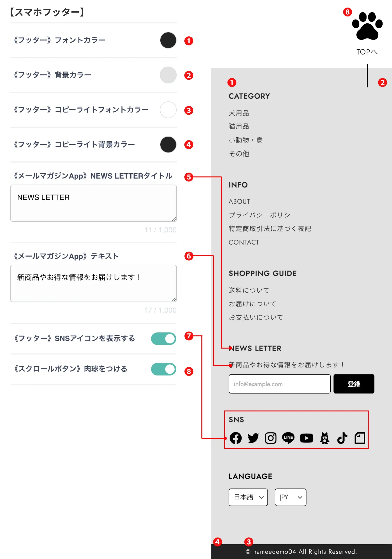Open the LINE chat icon
Image resolution: width=392 pixels, height=559 pixels.
(x=288, y=438)
